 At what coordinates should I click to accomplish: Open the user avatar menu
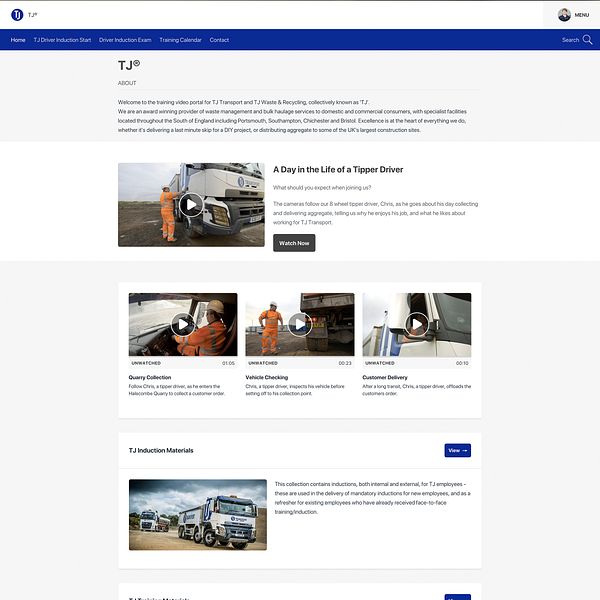[x=564, y=15]
